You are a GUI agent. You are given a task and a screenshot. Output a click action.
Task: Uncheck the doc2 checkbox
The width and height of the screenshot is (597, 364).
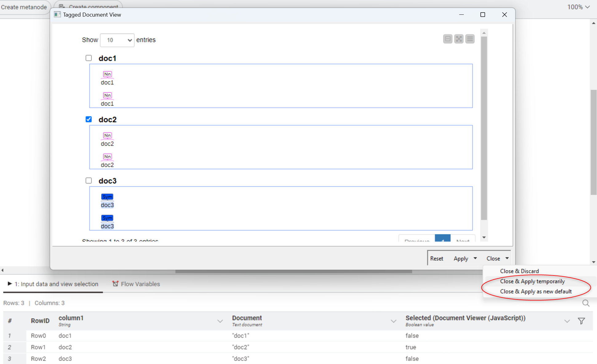[89, 119]
